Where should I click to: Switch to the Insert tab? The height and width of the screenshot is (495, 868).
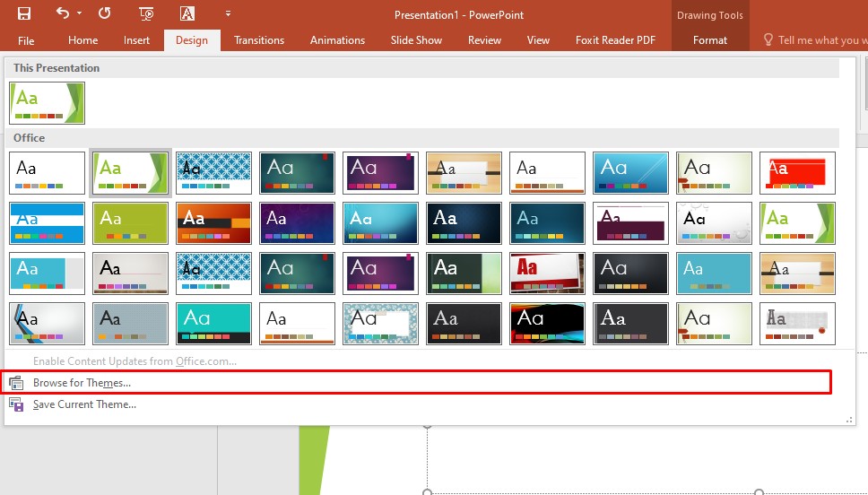pos(136,40)
